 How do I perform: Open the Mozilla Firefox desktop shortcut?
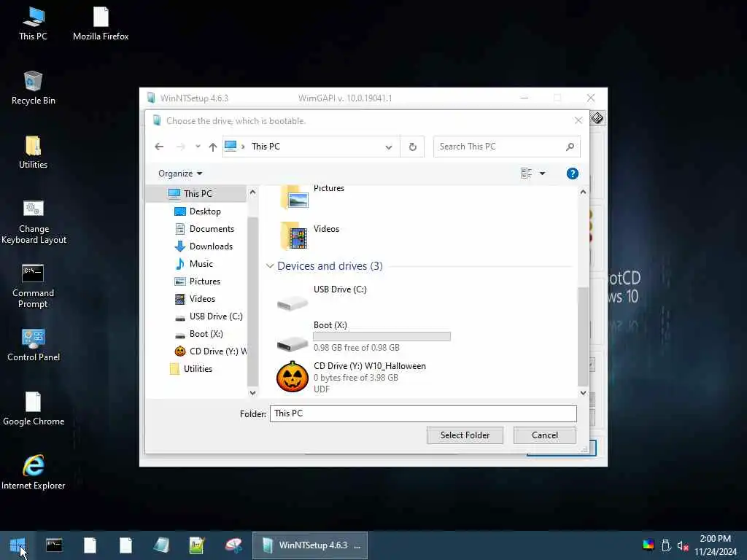pyautogui.click(x=101, y=24)
